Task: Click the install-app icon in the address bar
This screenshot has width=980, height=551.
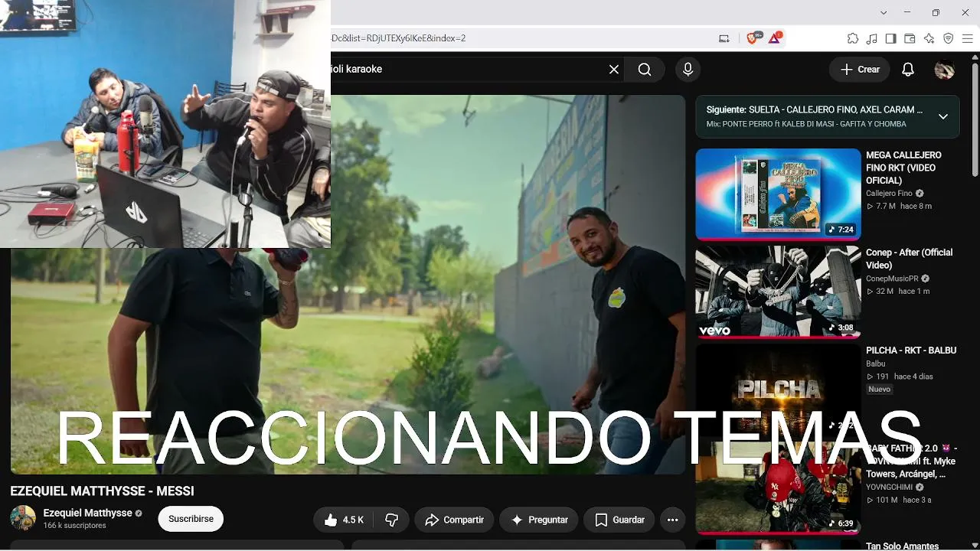Action: pyautogui.click(x=724, y=38)
